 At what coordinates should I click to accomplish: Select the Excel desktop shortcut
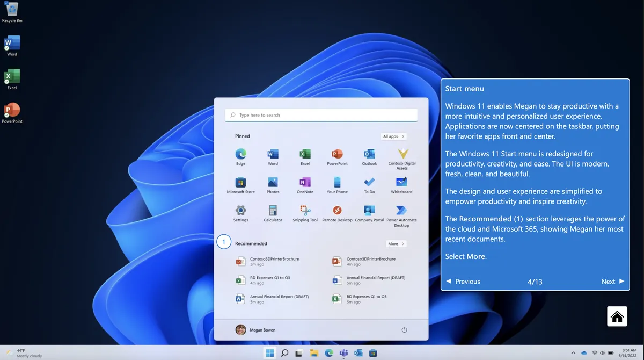[x=12, y=79]
